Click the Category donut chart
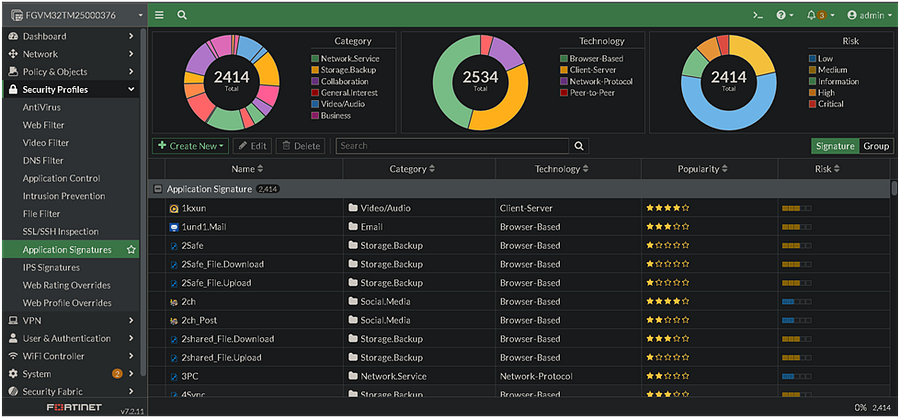The height and width of the screenshot is (418, 900). [x=231, y=82]
